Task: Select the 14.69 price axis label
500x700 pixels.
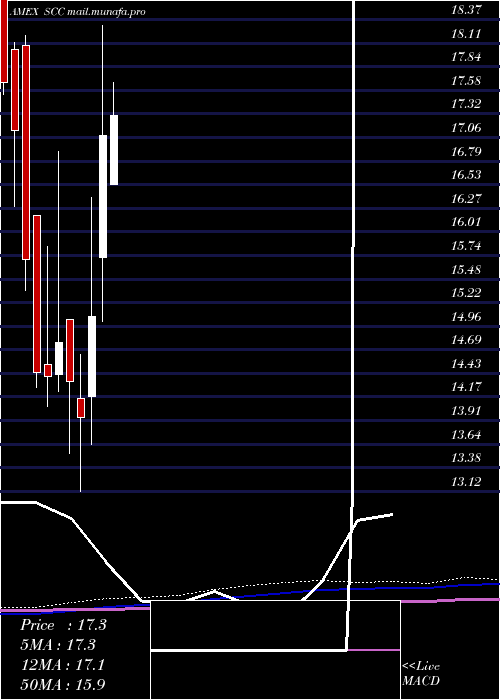Action: [x=466, y=339]
